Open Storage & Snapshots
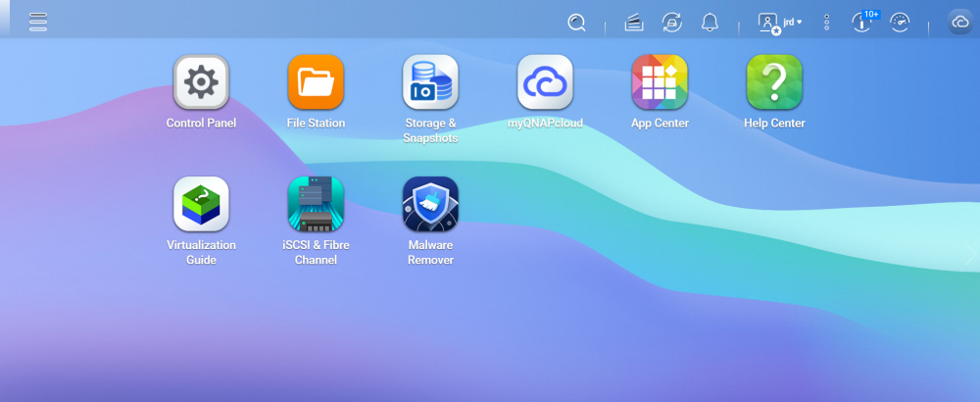 click(430, 82)
